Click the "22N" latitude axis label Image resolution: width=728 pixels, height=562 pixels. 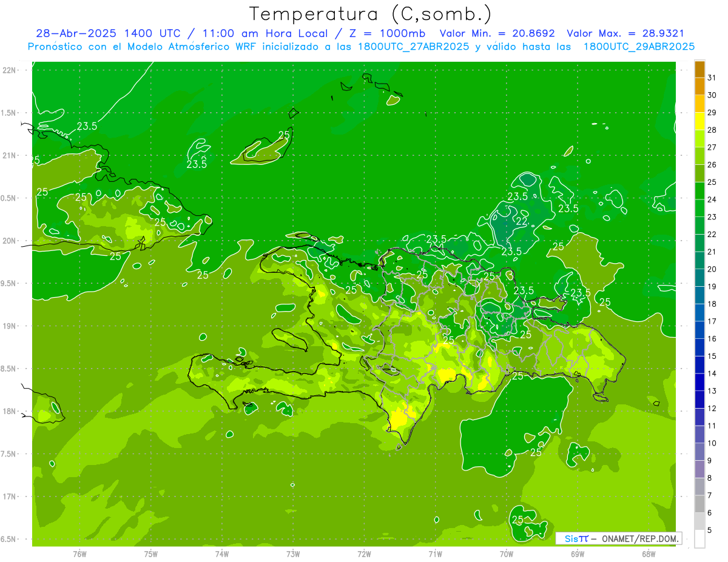(9, 70)
